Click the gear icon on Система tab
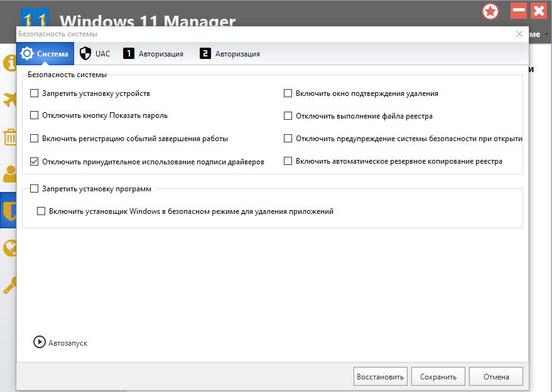Screen dimensions: 552x392 27,53
